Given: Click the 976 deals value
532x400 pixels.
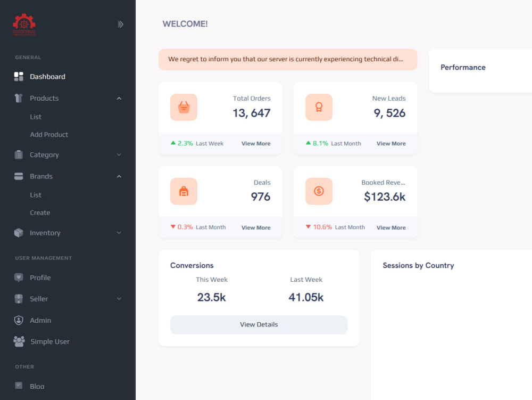Looking at the screenshot, I should pos(261,197).
